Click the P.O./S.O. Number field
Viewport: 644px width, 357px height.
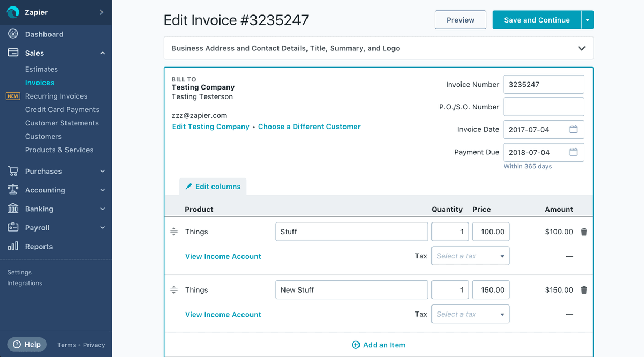click(544, 107)
